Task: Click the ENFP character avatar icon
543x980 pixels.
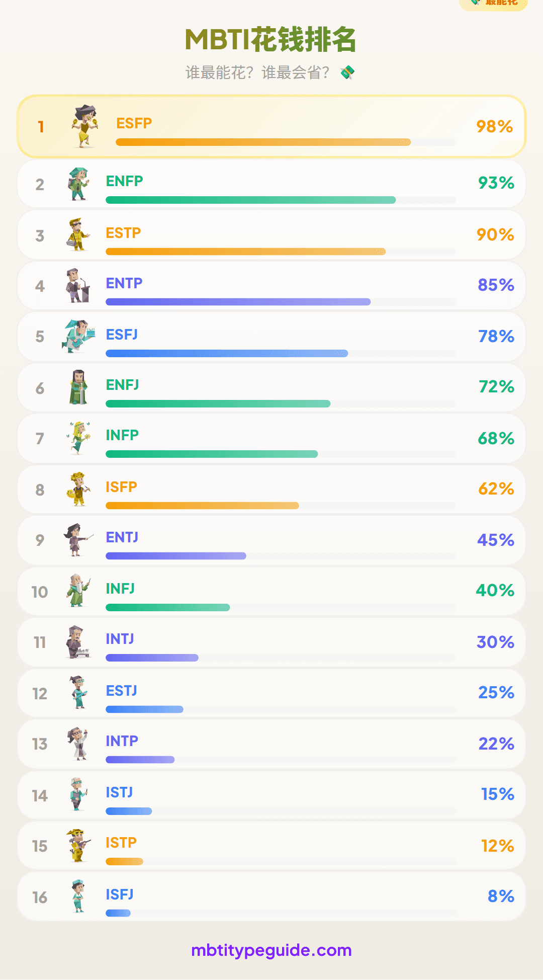Action: click(x=78, y=184)
